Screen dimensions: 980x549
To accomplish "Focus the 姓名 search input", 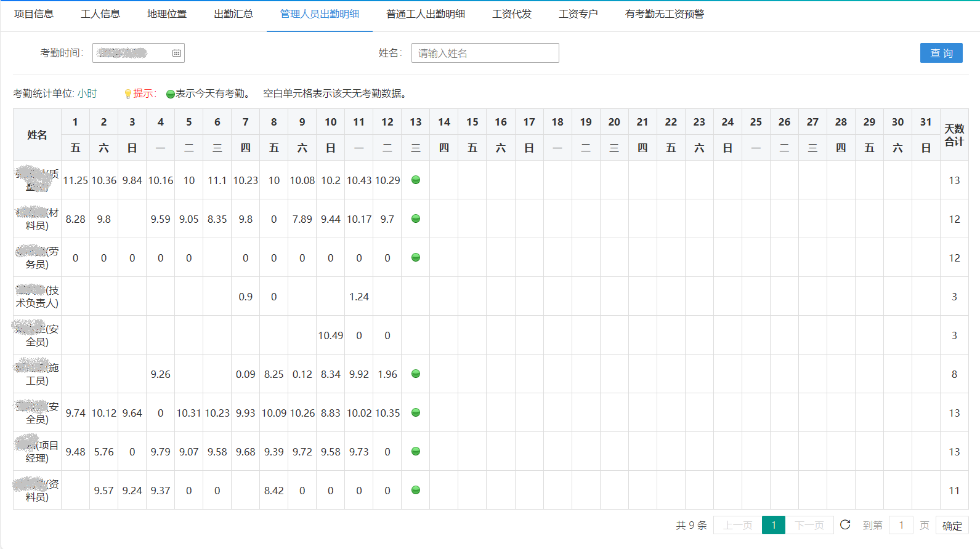I will coord(485,53).
